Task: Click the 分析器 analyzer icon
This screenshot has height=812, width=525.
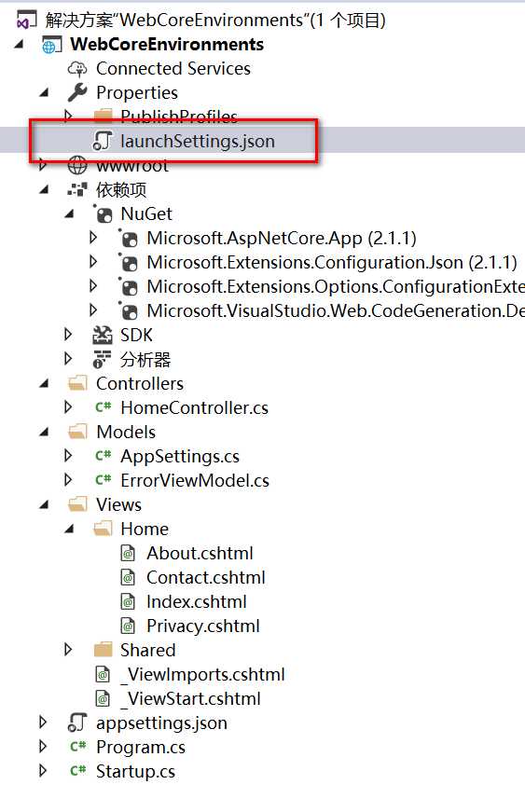Action: click(102, 360)
